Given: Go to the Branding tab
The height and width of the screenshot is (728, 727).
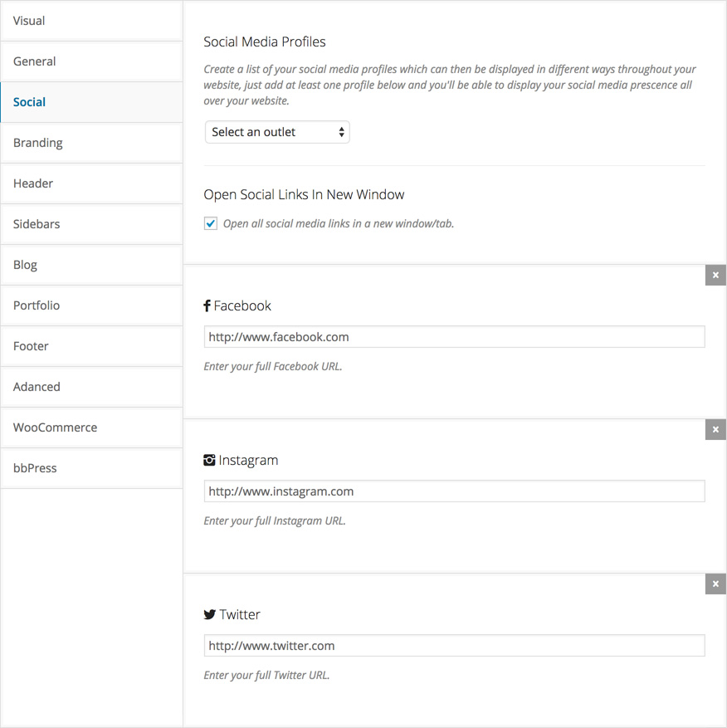Looking at the screenshot, I should click(x=91, y=143).
